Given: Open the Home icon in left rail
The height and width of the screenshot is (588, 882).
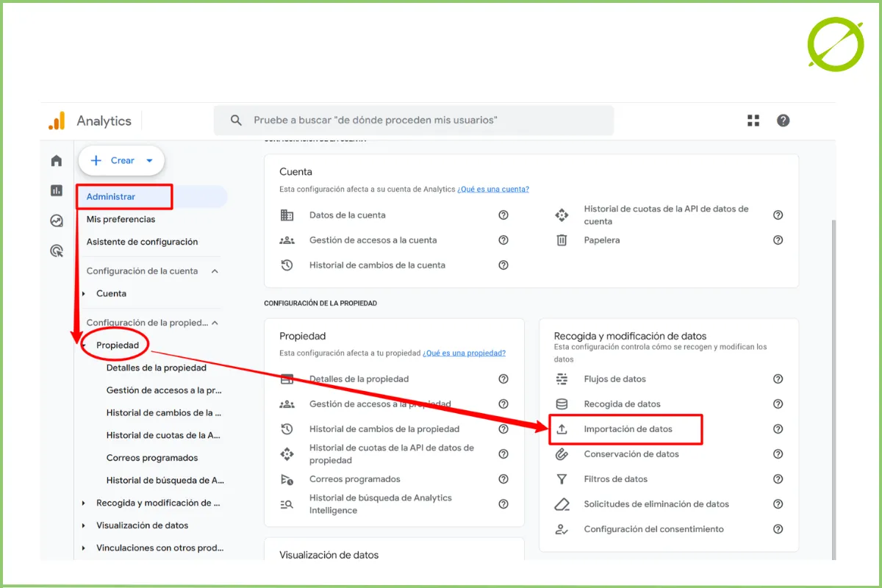Looking at the screenshot, I should [x=57, y=161].
